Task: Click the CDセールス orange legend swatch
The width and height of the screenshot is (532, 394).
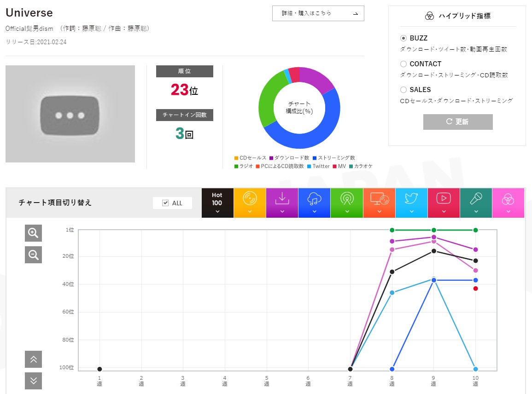Action: tap(236, 158)
